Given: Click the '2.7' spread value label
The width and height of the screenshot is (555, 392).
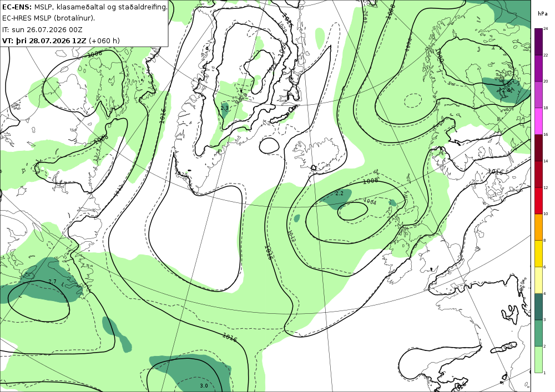Looking at the screenshot, I should click(x=52, y=281).
